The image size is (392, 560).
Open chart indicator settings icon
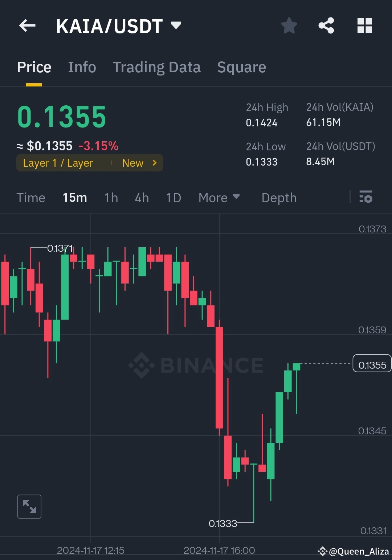366,198
